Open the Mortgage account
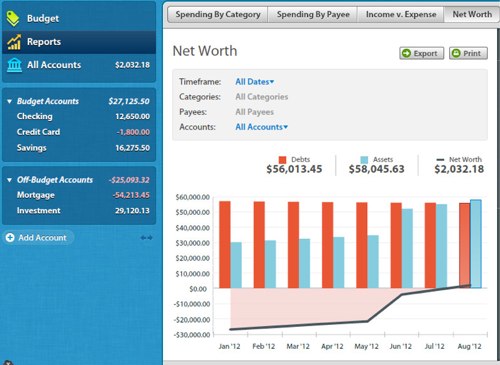This screenshot has height=365, width=500. click(x=79, y=195)
